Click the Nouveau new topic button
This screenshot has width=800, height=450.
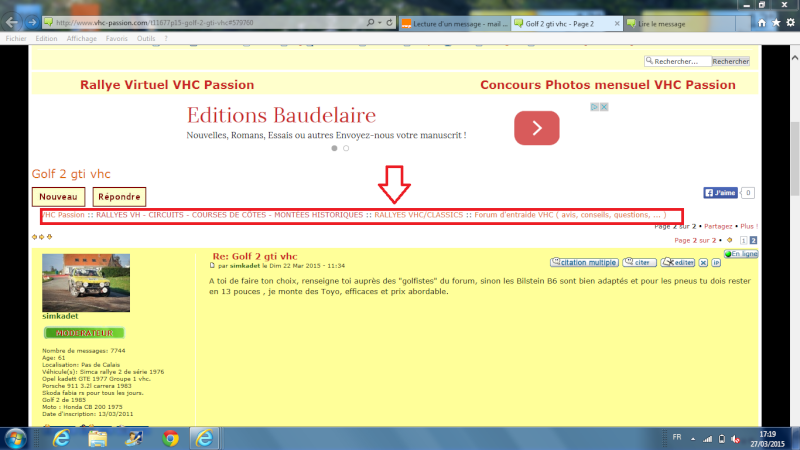[58, 197]
